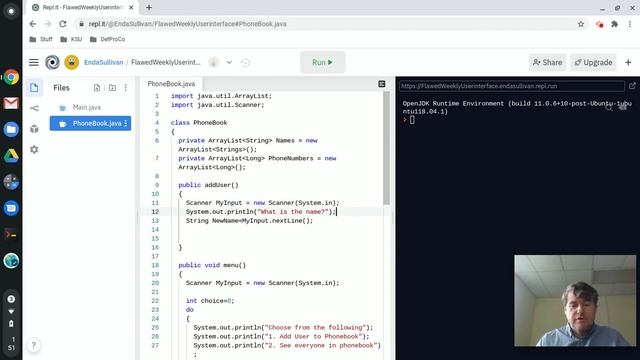Click inside the console at the prompt
Screen dimensions: 640x360
[x=412, y=120]
